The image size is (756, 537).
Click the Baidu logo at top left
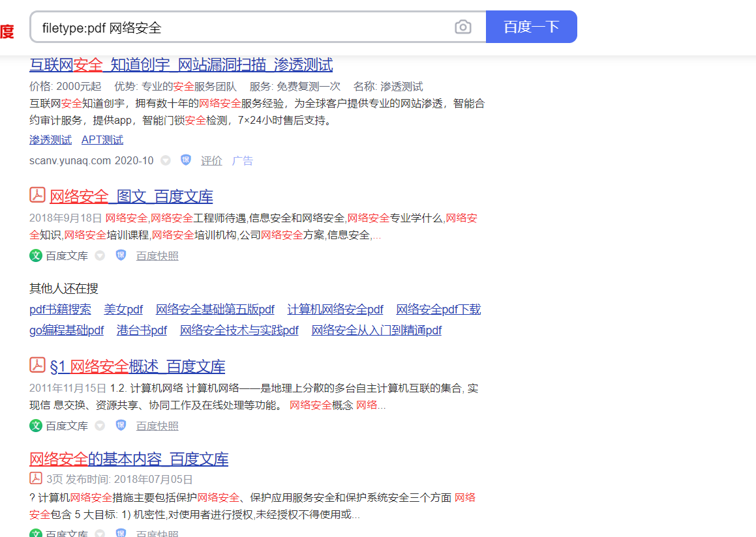tap(7, 32)
